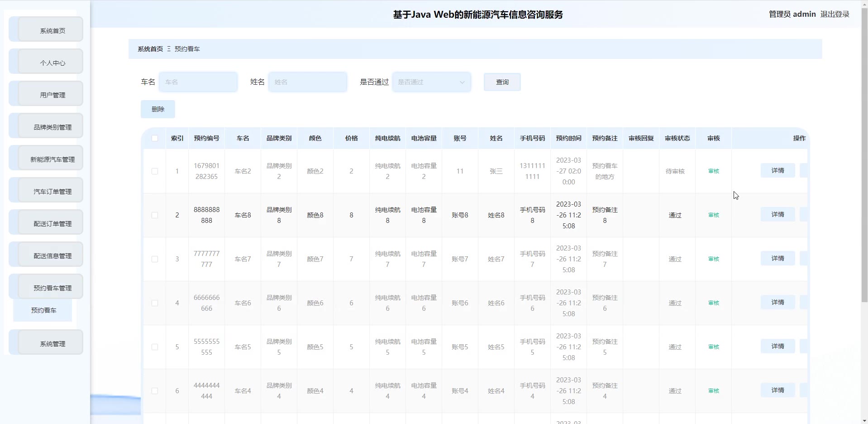The width and height of the screenshot is (868, 424).
Task: Open 详情 for row 车名6
Action: click(777, 302)
